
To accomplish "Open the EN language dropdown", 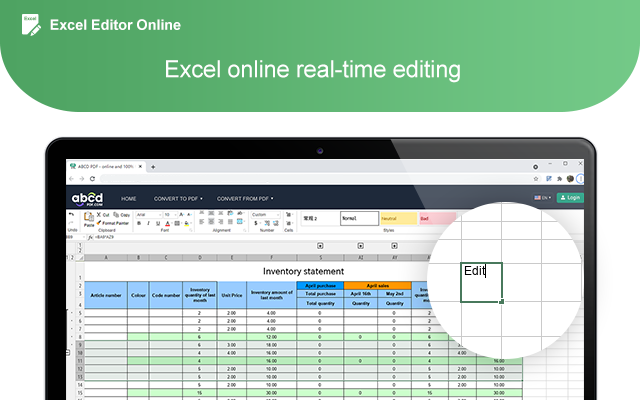I will [543, 198].
